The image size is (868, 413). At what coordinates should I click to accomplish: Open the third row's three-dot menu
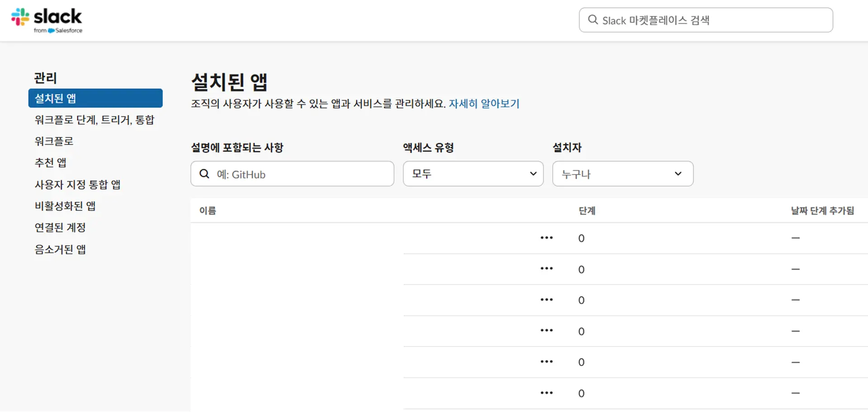click(x=547, y=300)
